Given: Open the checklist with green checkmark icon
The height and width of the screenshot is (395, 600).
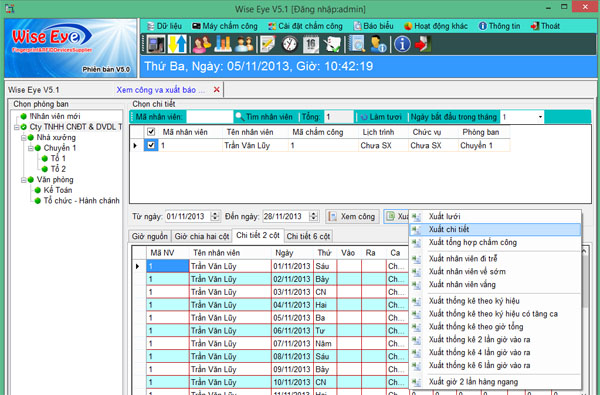Looking at the screenshot, I should click(x=332, y=44).
